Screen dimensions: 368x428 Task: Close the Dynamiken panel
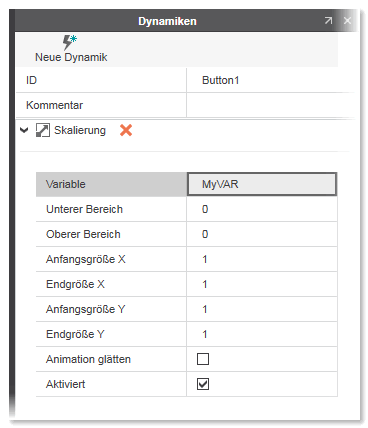(x=347, y=21)
